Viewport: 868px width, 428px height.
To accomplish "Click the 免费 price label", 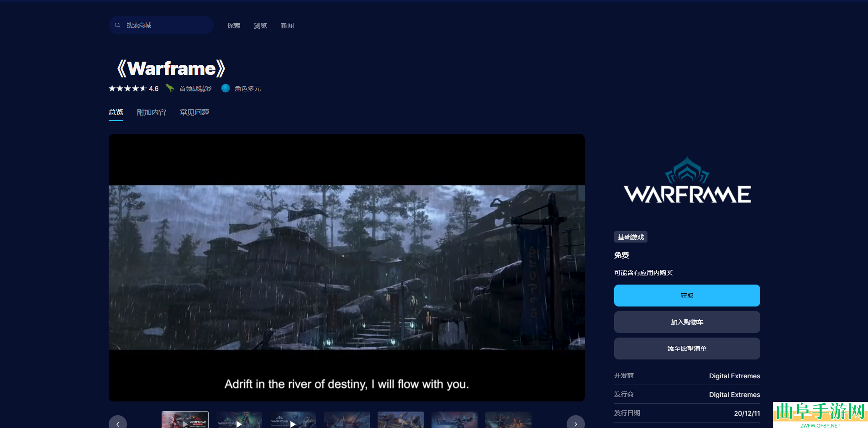I will [621, 255].
